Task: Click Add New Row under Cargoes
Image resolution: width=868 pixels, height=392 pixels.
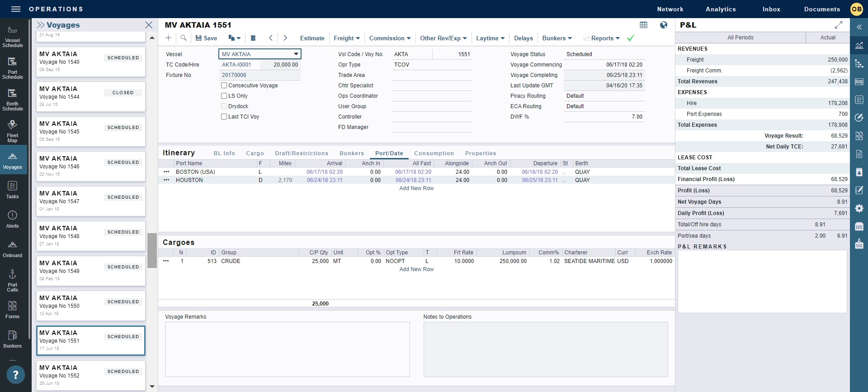Action: (x=416, y=269)
